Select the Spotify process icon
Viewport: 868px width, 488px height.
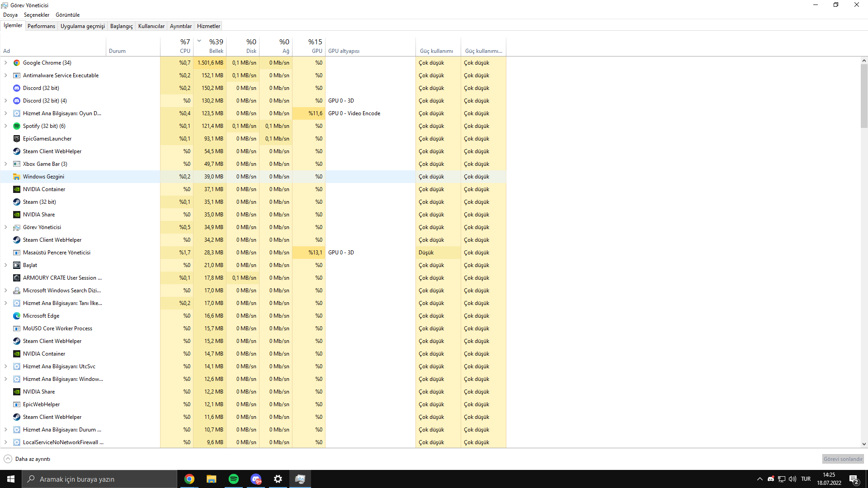click(x=17, y=126)
